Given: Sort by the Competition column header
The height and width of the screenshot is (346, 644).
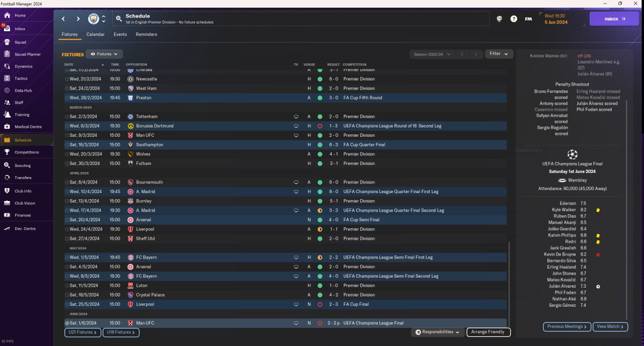Looking at the screenshot, I should click(x=354, y=64).
